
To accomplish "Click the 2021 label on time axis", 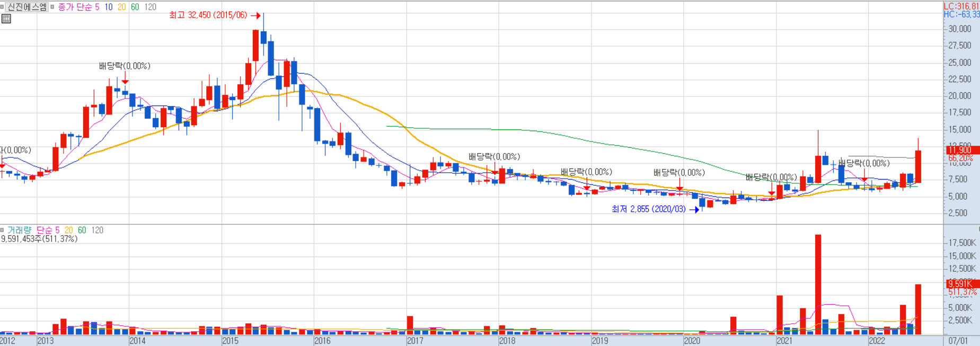I will pos(784,341).
